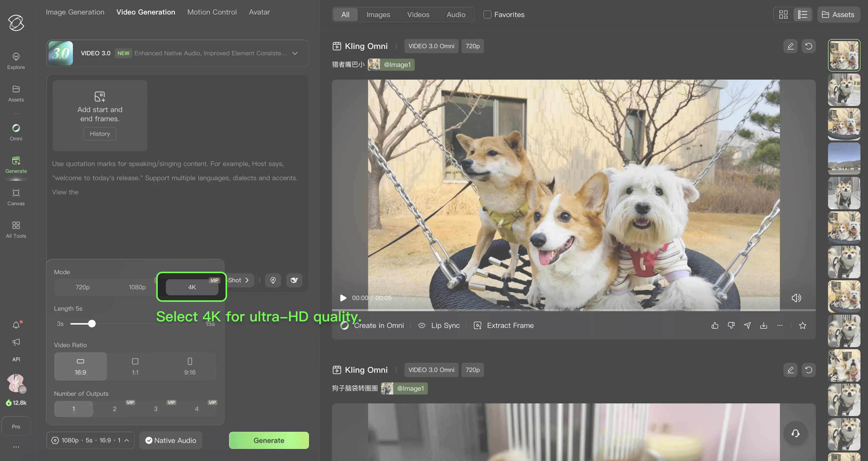Play the dogs video
The height and width of the screenshot is (461, 868).
pos(343,298)
